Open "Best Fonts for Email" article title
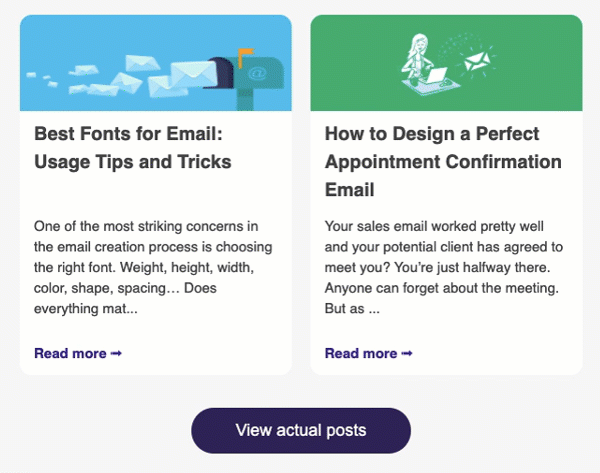Image resolution: width=600 pixels, height=473 pixels. coord(126,134)
